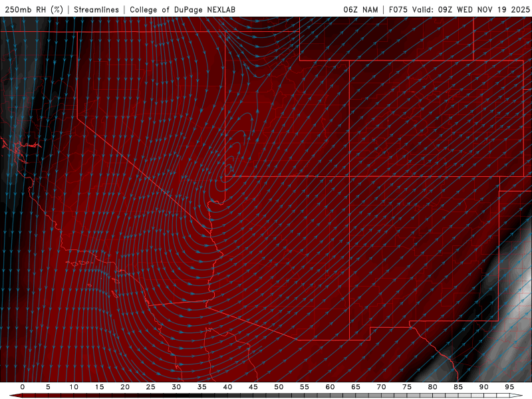Click the color scale label "95"
The height and width of the screenshot is (399, 532).
coord(509,387)
